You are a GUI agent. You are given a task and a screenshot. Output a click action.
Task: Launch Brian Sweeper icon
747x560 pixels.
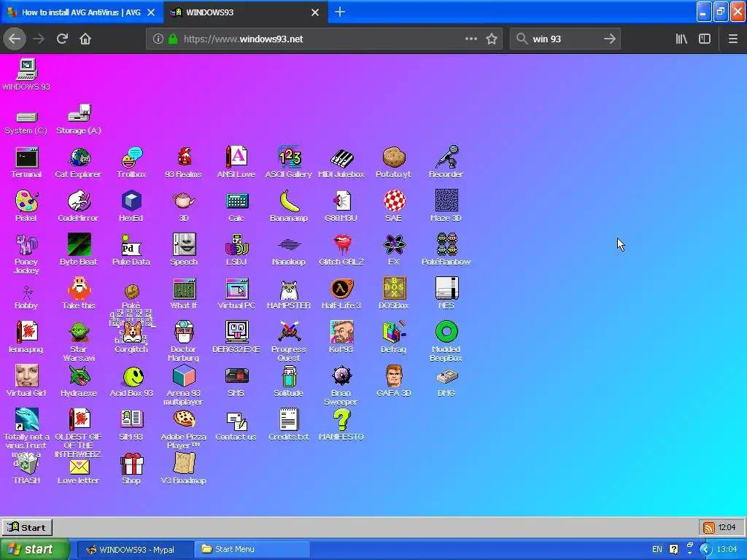pos(341,386)
